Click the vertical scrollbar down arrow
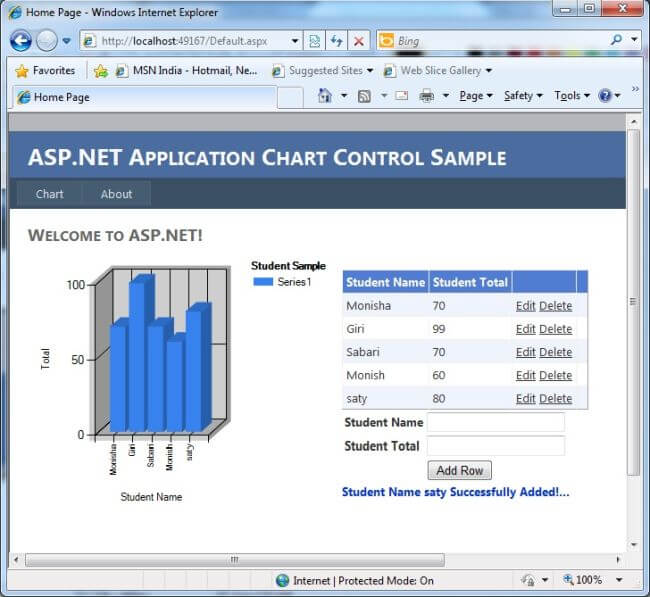650x597 pixels. (x=633, y=544)
